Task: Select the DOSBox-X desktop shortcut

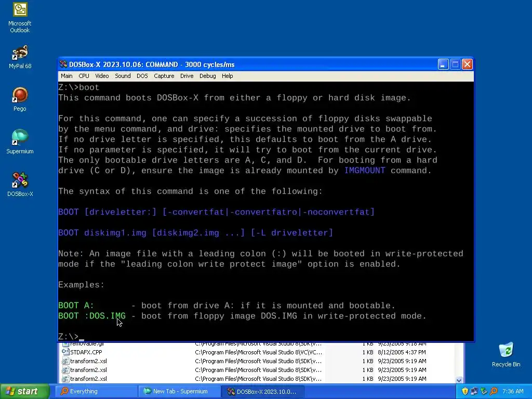Action: coord(20,185)
